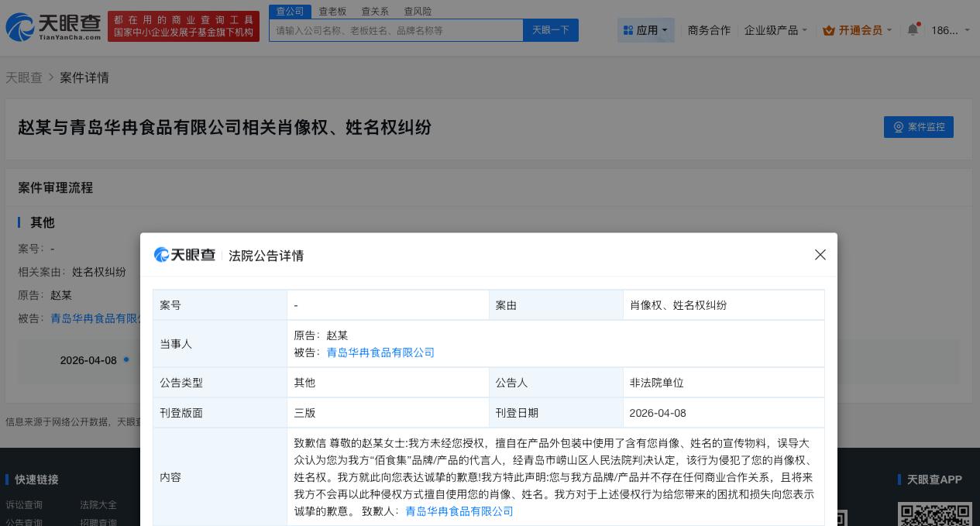Click defendant link 青岛华冉食品有限公司 in the modal
The height and width of the screenshot is (526, 980).
[380, 352]
